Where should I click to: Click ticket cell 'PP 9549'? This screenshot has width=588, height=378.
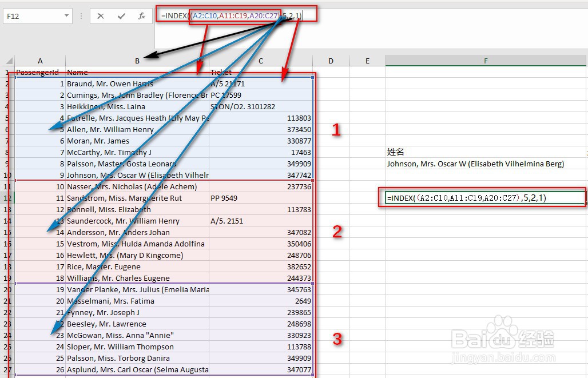261,198
